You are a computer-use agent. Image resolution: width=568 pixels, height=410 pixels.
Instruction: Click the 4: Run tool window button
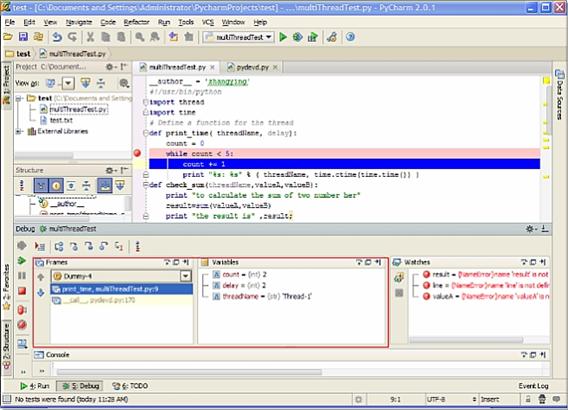pos(35,386)
